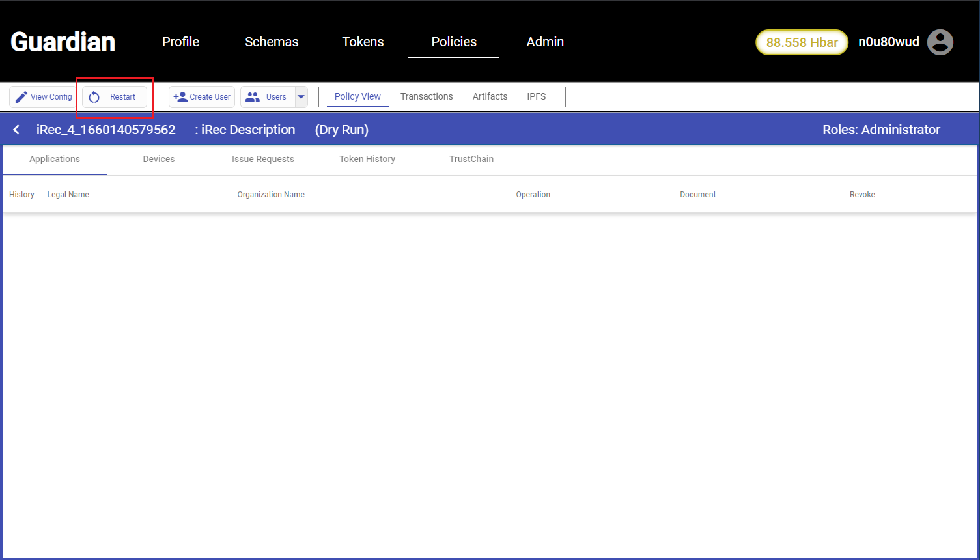Select the Policies menu item
This screenshot has height=560, width=980.
tap(454, 42)
